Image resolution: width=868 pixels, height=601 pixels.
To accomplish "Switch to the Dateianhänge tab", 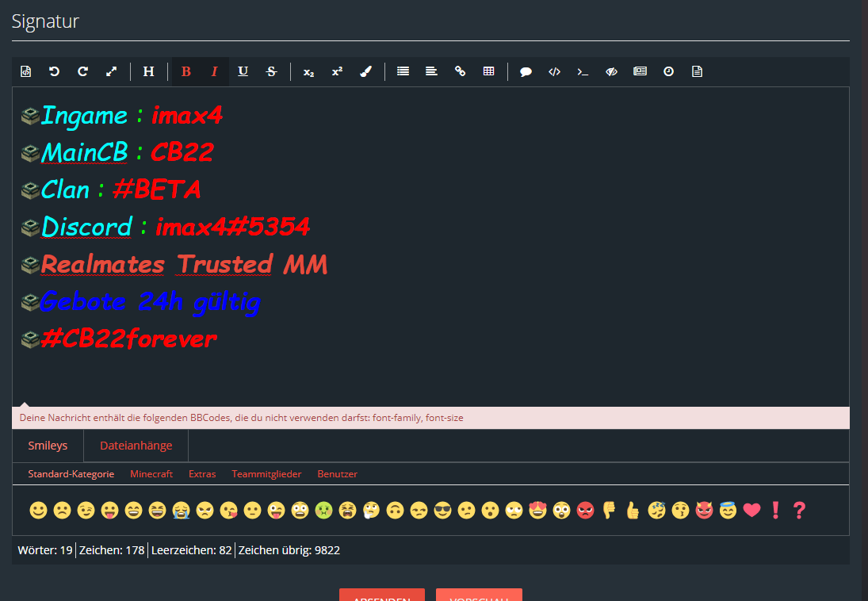I will tap(136, 446).
